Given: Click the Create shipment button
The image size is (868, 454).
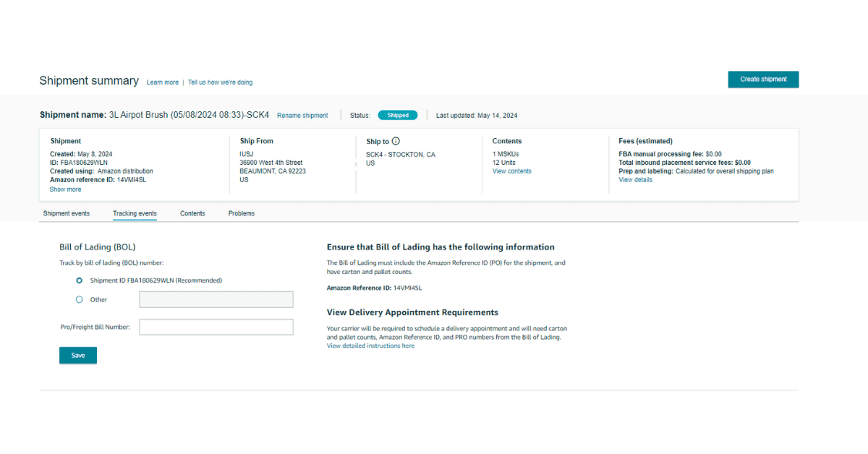Looking at the screenshot, I should click(763, 80).
